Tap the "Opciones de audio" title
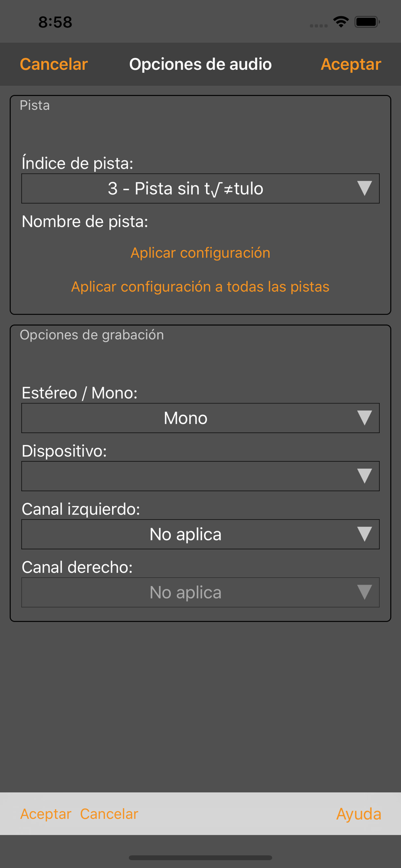401x868 pixels. [x=200, y=64]
